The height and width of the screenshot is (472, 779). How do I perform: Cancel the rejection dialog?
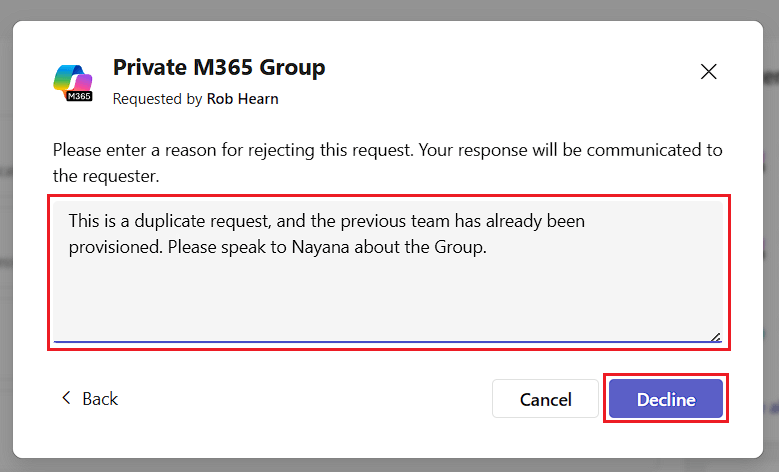(x=545, y=399)
